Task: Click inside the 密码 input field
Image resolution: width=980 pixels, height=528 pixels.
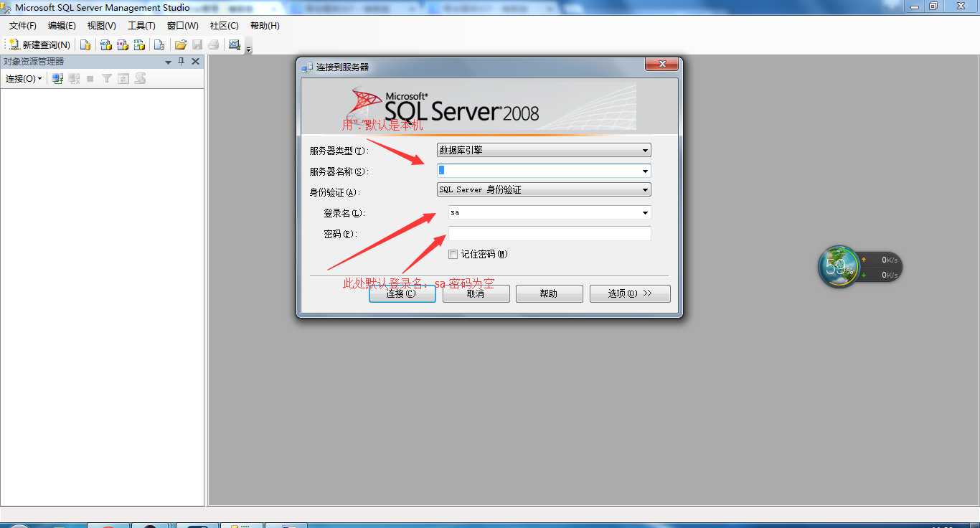Action: tap(550, 233)
